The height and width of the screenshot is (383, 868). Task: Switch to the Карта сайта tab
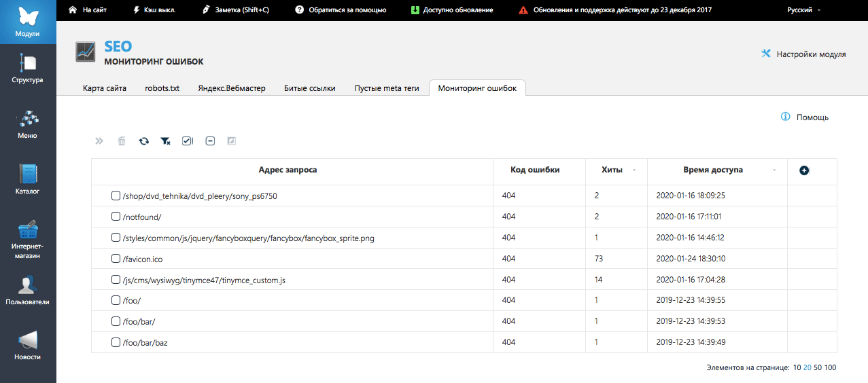pyautogui.click(x=105, y=88)
